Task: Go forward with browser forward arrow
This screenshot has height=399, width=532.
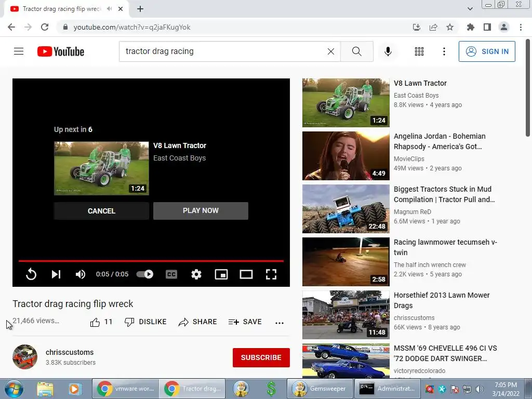Action: (x=28, y=27)
